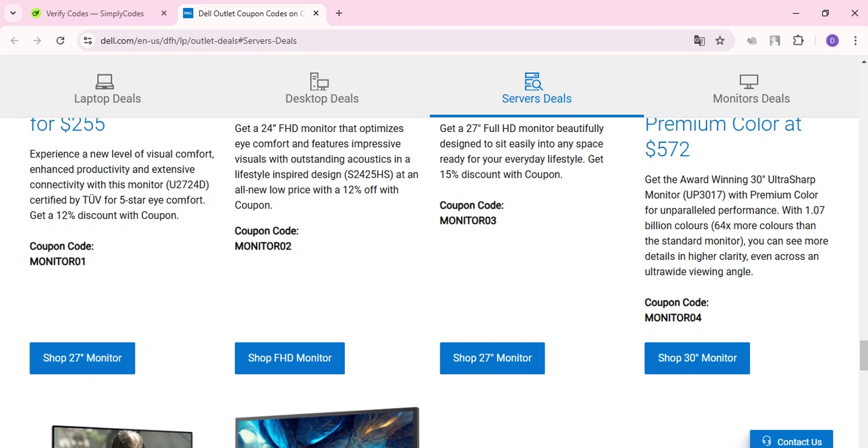Go forward to the next page
The width and height of the screenshot is (868, 448).
pos(37,41)
